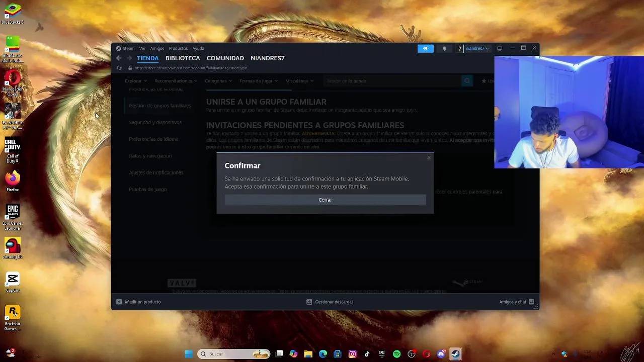
Task: Go forward with the Steam forward arrow
Action: point(129,58)
